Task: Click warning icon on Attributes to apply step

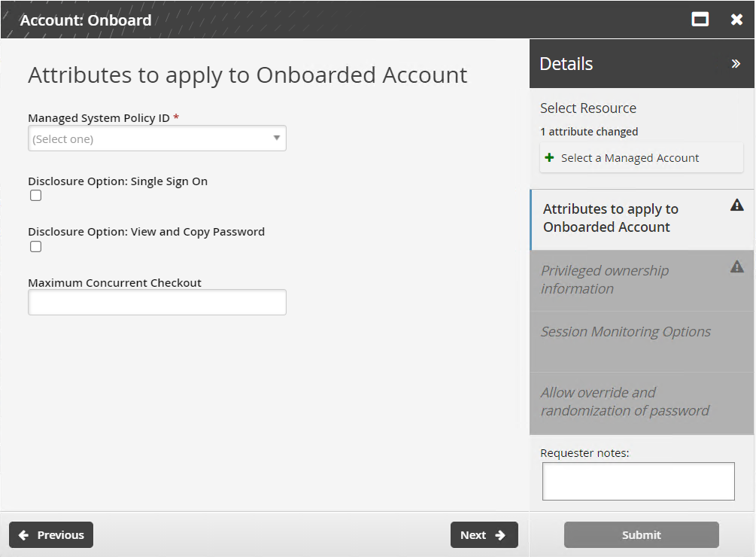Action: (737, 205)
